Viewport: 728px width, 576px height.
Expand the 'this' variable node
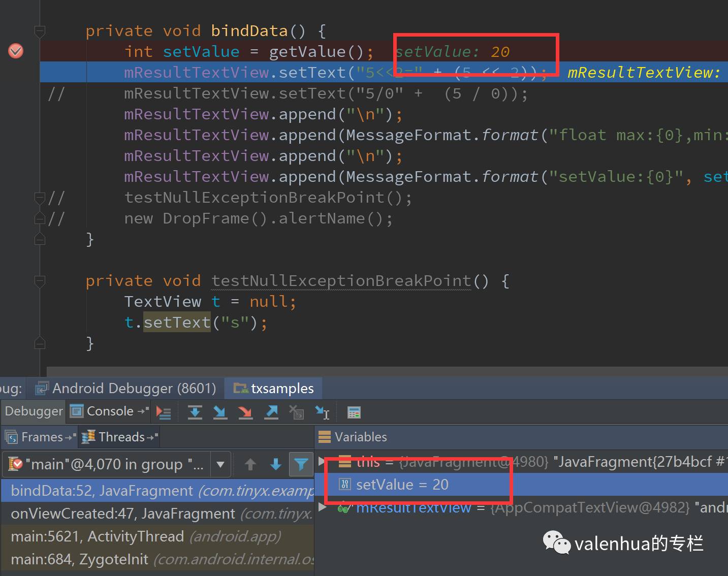click(x=322, y=462)
